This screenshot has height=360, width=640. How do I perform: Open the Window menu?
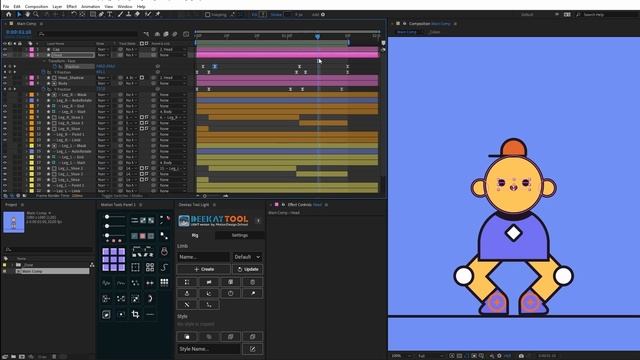pyautogui.click(x=124, y=7)
